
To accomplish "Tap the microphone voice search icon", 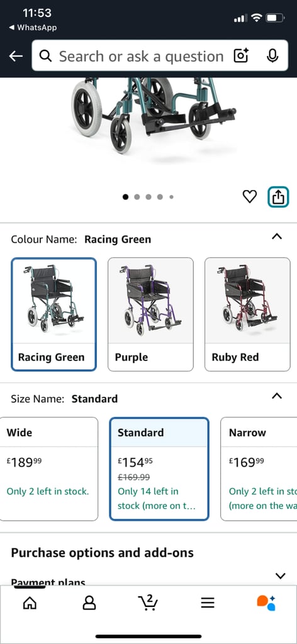I will point(272,56).
